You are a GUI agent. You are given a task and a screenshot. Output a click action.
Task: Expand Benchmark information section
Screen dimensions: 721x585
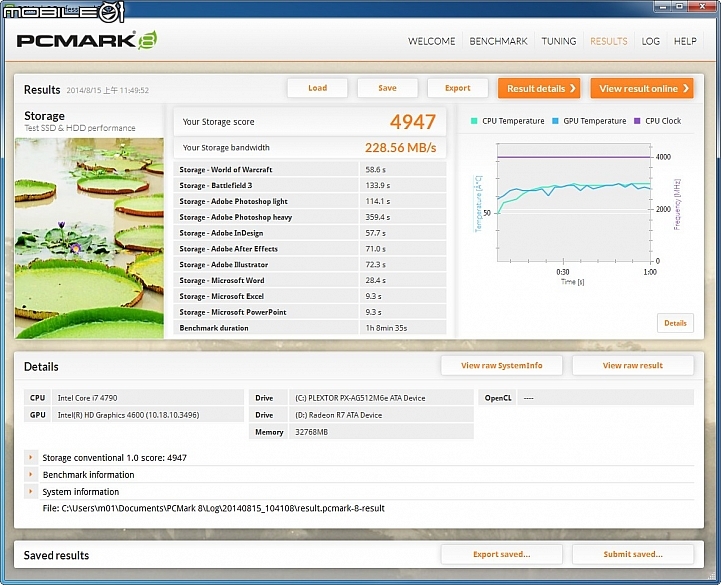(x=30, y=475)
